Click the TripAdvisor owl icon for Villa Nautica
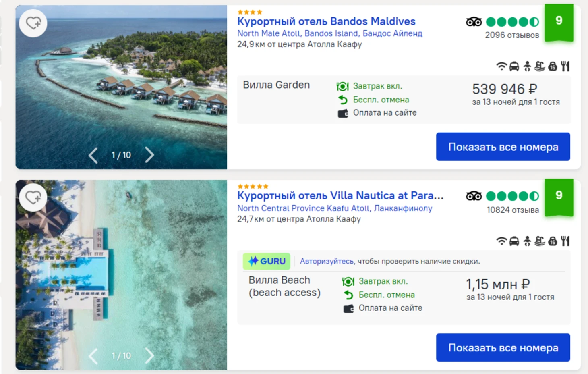588x374 pixels. (x=474, y=196)
